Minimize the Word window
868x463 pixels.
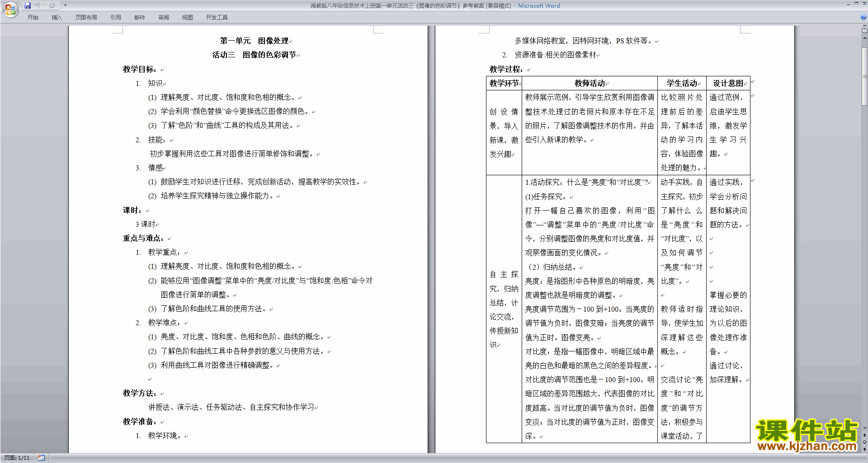click(848, 4)
